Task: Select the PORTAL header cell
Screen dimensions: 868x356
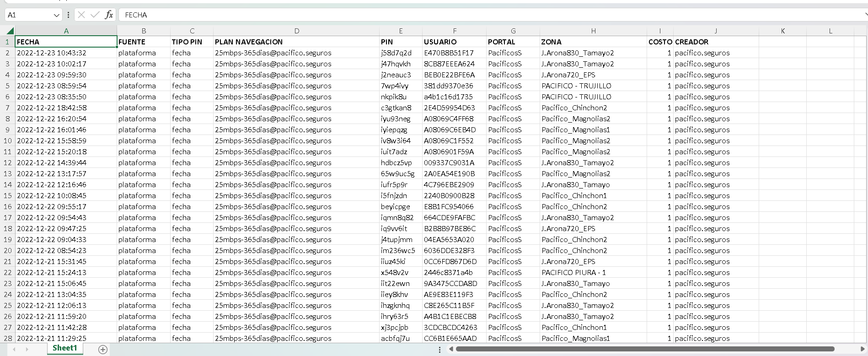Action: click(x=513, y=42)
